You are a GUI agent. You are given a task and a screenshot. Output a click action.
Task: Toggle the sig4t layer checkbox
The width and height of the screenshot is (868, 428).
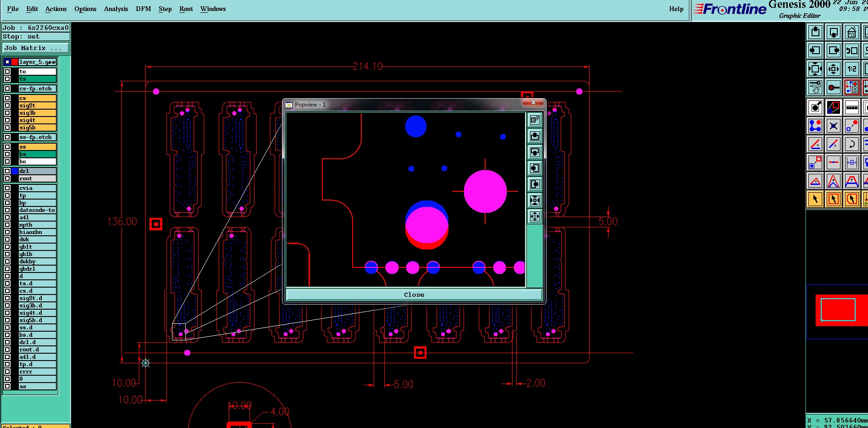tap(7, 120)
